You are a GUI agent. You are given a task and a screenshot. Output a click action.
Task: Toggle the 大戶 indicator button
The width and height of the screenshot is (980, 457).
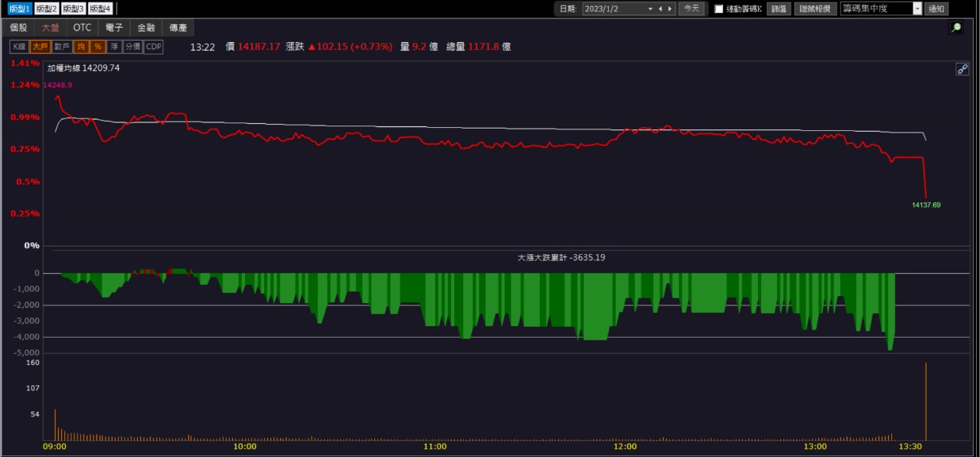(x=40, y=47)
